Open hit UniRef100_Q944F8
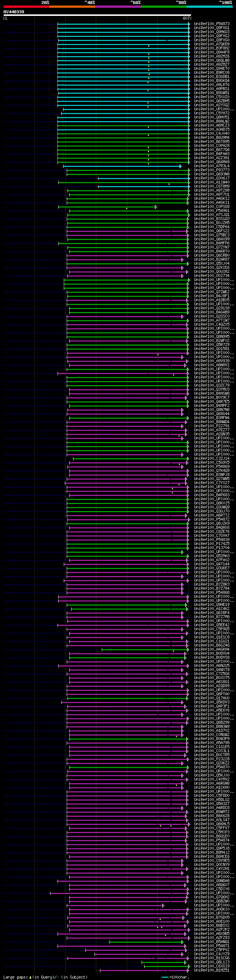This screenshot has width=236, height=980. tap(212, 52)
